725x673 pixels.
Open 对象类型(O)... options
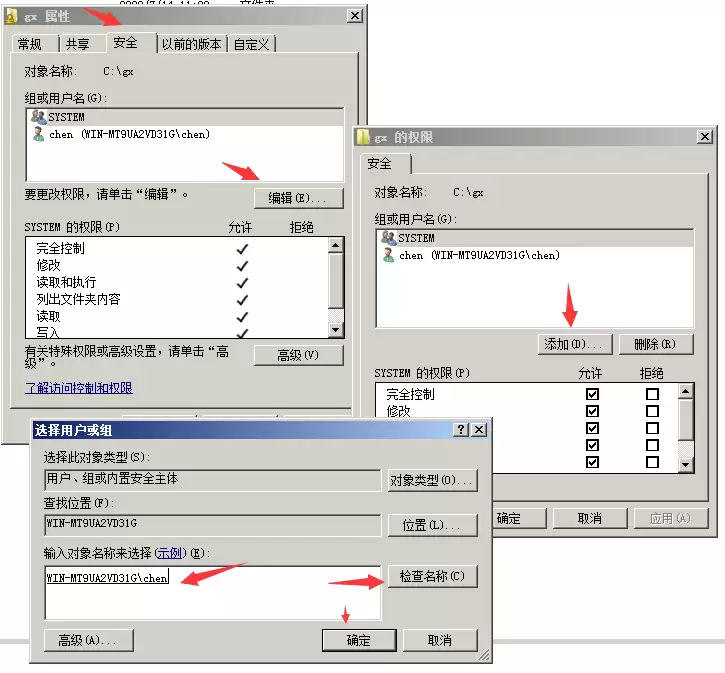pos(432,480)
